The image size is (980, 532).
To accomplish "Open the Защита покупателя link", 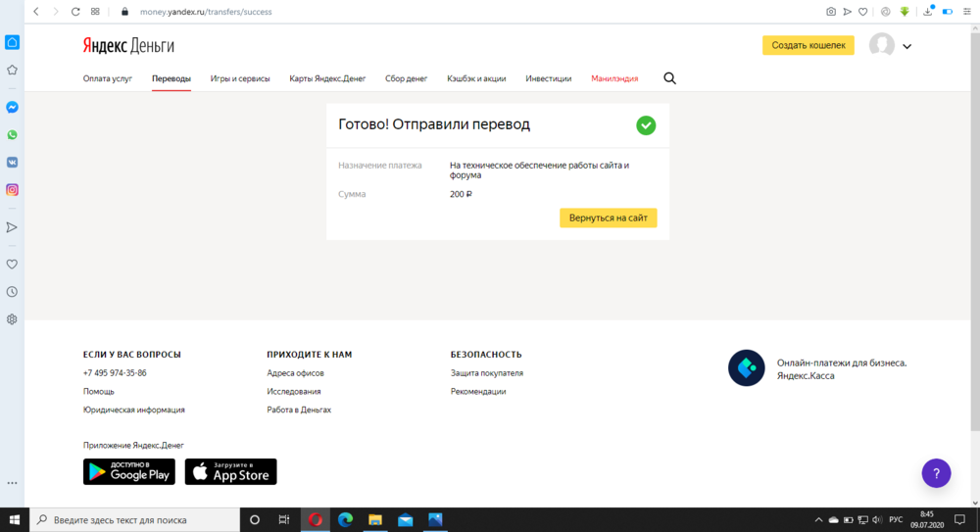I will (x=487, y=373).
